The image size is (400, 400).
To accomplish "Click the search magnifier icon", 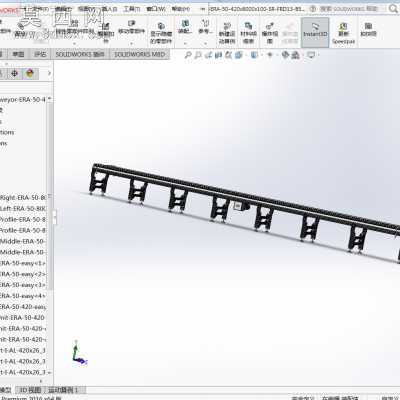I will point(393,9).
